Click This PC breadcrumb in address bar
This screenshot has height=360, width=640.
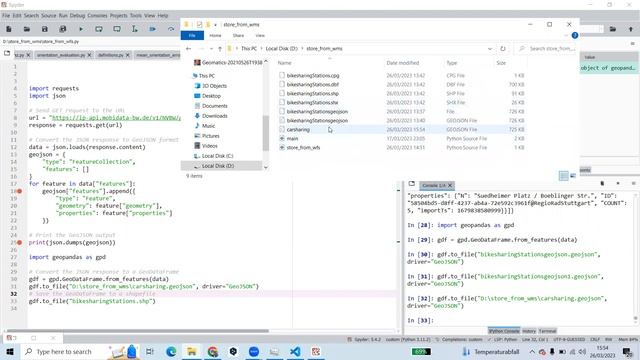(249, 49)
